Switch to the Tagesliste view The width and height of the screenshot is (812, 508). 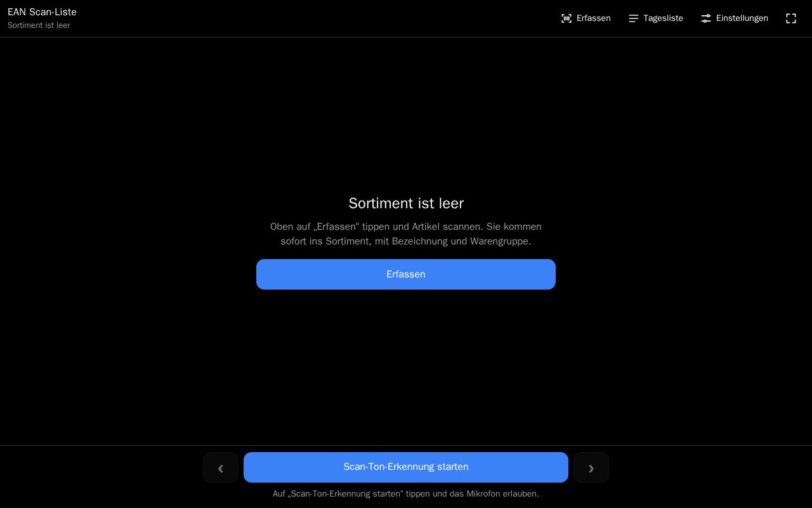[655, 18]
